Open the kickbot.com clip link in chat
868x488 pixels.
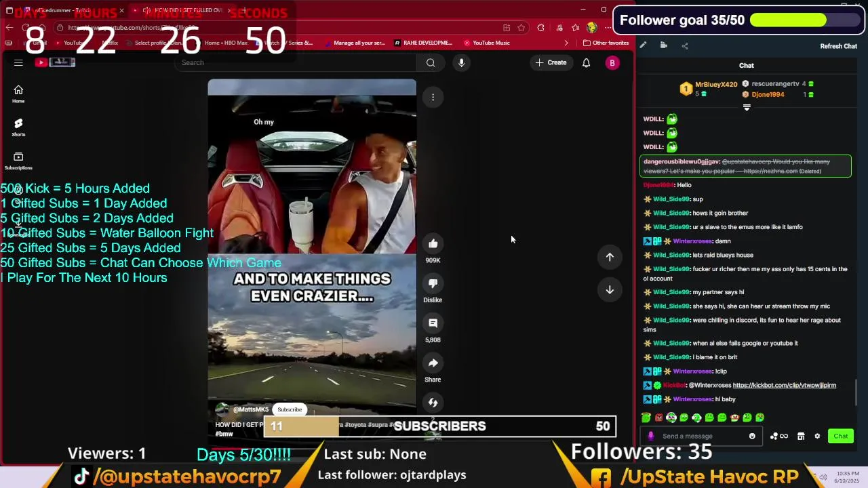(784, 385)
